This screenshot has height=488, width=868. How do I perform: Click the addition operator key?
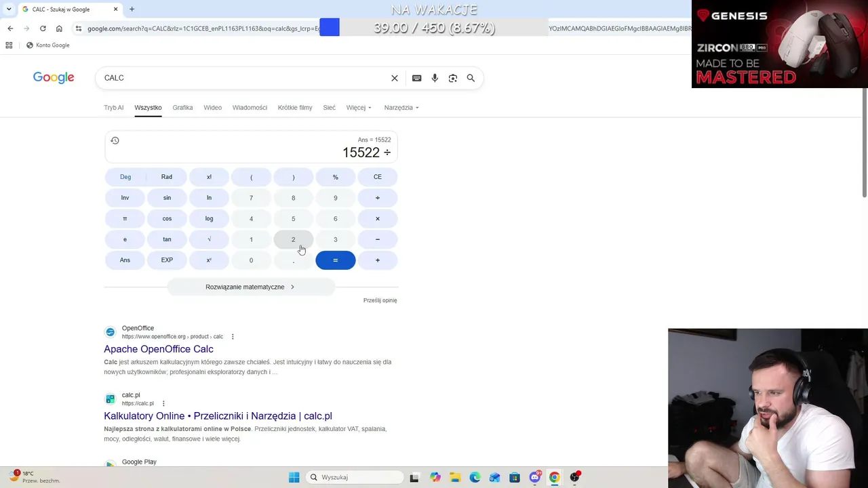(x=378, y=260)
